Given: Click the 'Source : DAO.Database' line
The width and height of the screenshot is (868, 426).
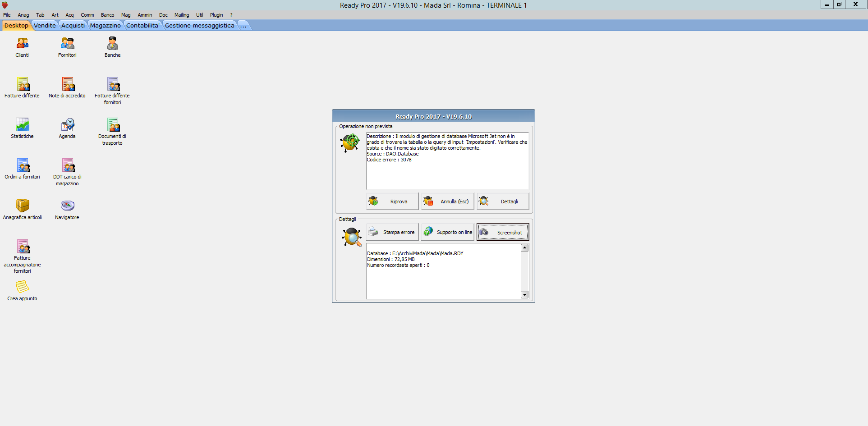Looking at the screenshot, I should tap(392, 154).
